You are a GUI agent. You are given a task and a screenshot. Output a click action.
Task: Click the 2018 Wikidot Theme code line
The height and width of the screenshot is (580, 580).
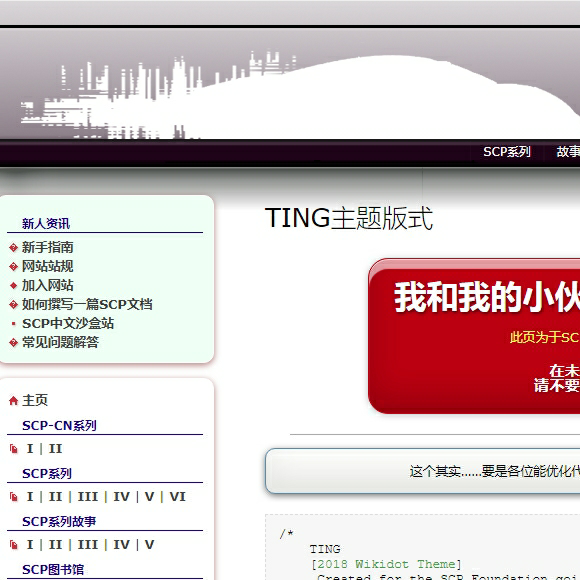[386, 564]
